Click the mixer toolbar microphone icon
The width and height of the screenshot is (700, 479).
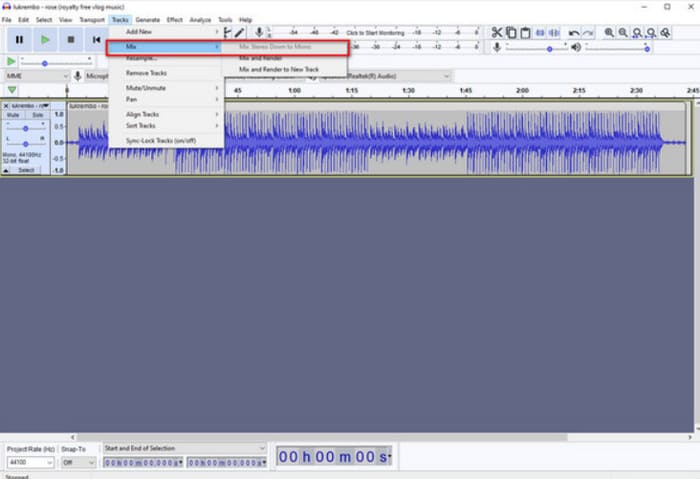click(497, 47)
